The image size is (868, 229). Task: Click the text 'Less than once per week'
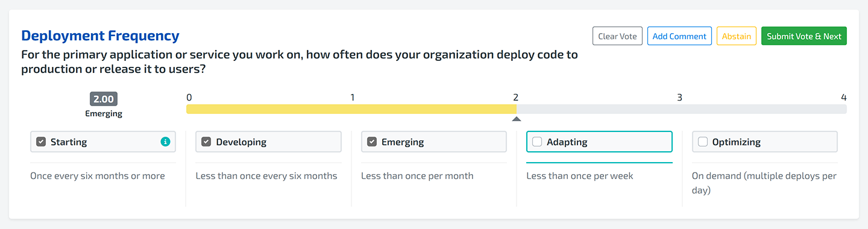tap(580, 176)
